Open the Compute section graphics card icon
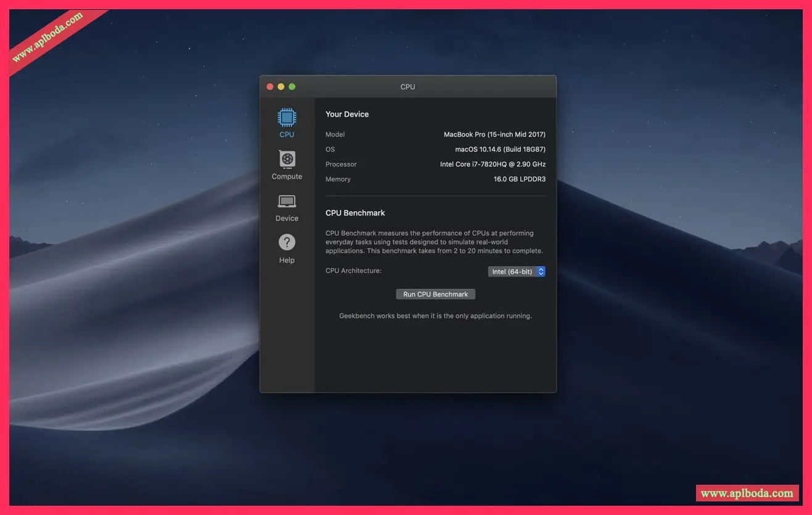The image size is (812, 515). click(287, 159)
